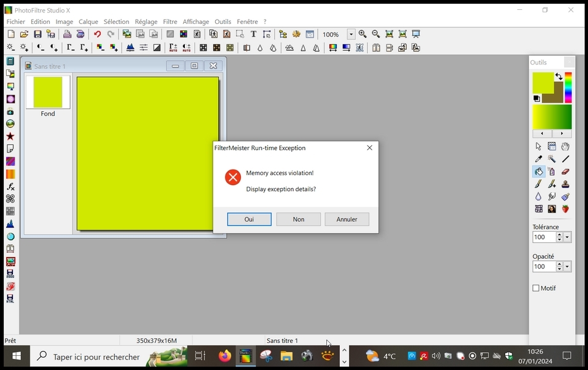Screen dimensions: 588x370
Task: Click the rainbow hue strip in Outils
Action: pyautogui.click(x=568, y=87)
